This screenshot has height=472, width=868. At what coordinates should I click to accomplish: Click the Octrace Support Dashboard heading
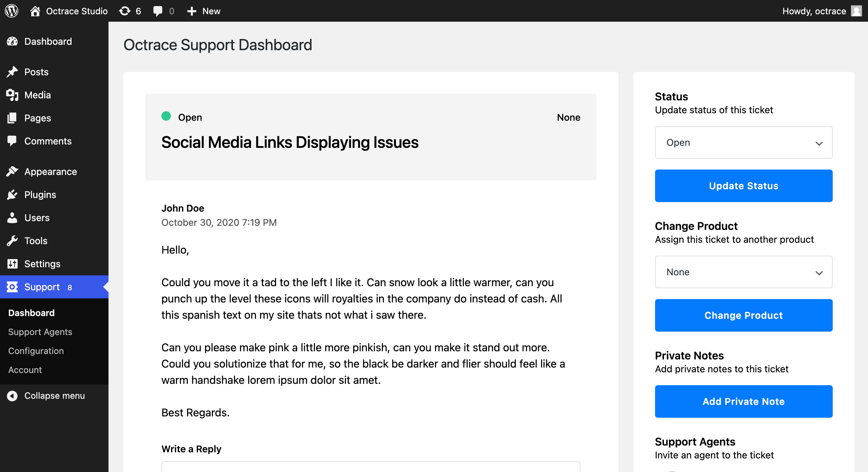pos(218,45)
